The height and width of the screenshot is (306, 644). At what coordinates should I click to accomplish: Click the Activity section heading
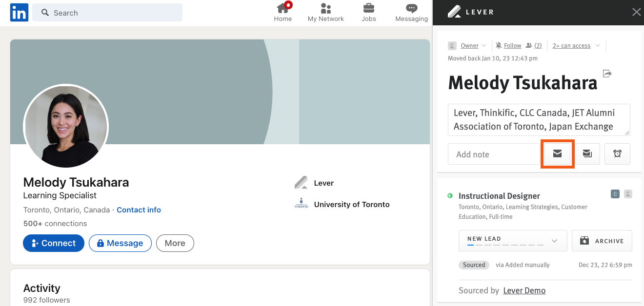[x=42, y=288]
